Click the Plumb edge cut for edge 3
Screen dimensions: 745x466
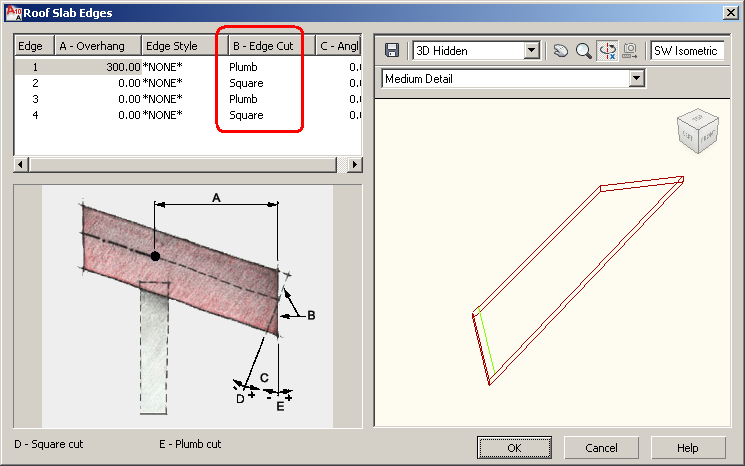point(243,99)
